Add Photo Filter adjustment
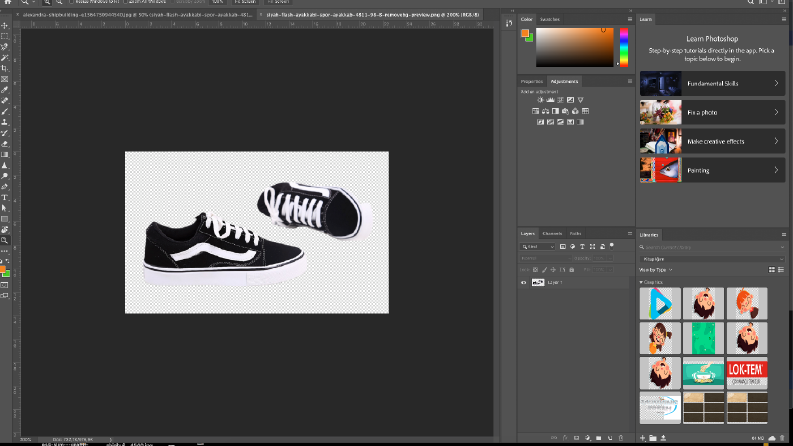The image size is (793, 446). 565,111
